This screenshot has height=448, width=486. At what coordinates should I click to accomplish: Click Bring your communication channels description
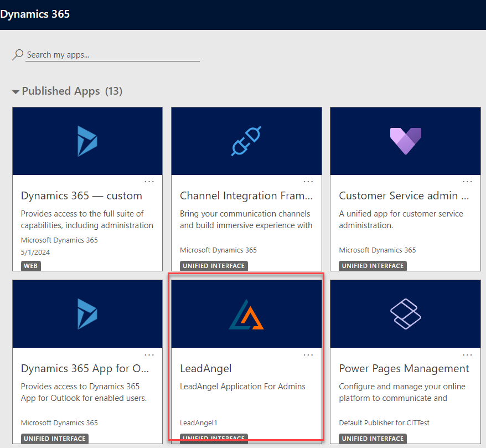[x=246, y=219]
